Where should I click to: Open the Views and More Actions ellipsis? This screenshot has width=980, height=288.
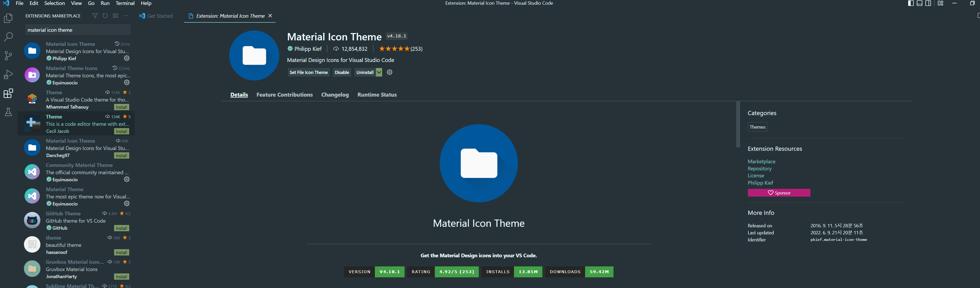(126, 16)
